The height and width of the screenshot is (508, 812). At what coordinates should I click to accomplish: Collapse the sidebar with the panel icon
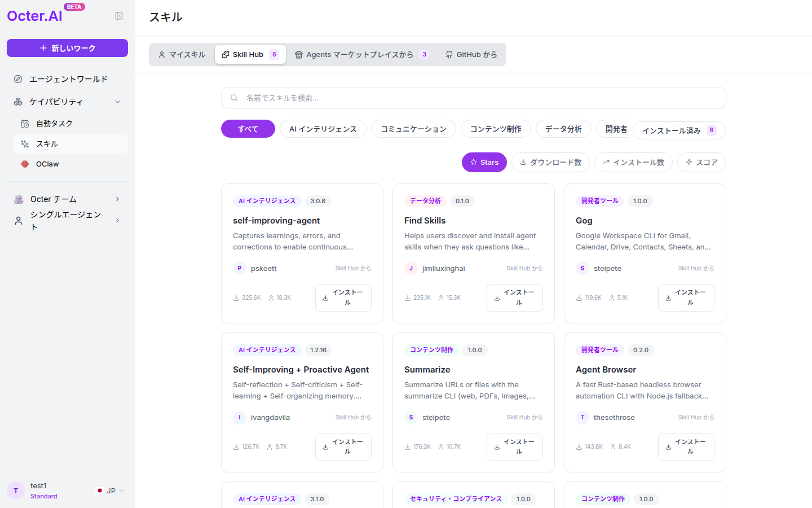coord(119,16)
